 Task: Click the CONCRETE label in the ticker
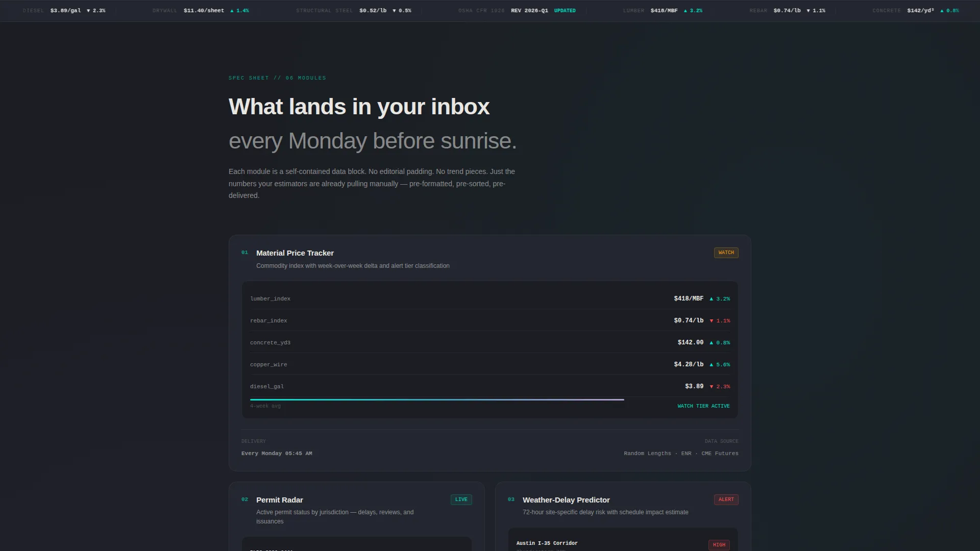pos(887,11)
